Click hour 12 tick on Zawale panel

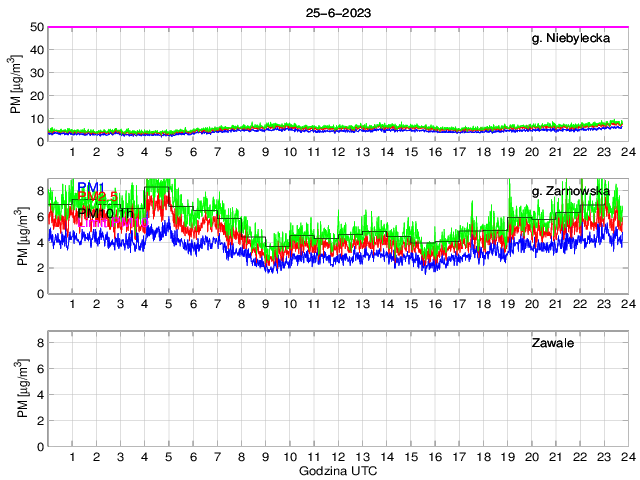pyautogui.click(x=337, y=456)
